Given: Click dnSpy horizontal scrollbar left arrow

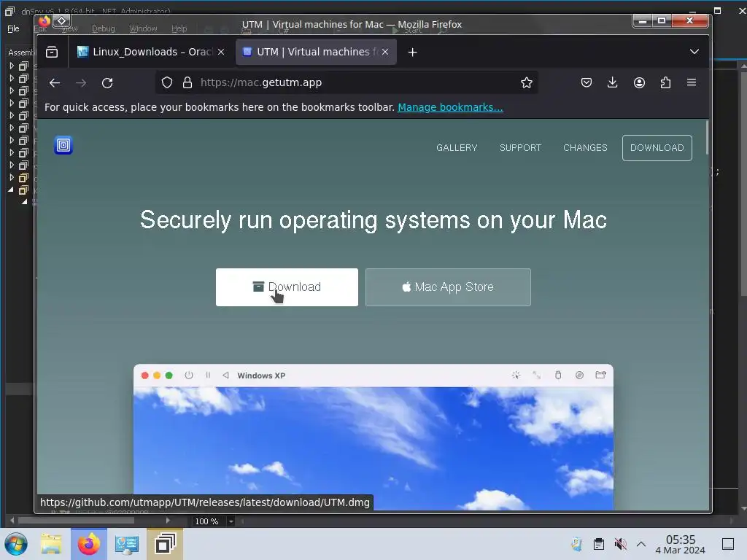Looking at the screenshot, I should (12, 521).
